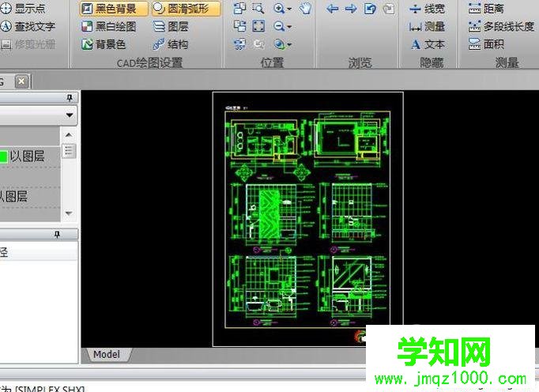539x392 pixels.
Task: Toggle 线宽 line width visibility
Action: [x=428, y=9]
